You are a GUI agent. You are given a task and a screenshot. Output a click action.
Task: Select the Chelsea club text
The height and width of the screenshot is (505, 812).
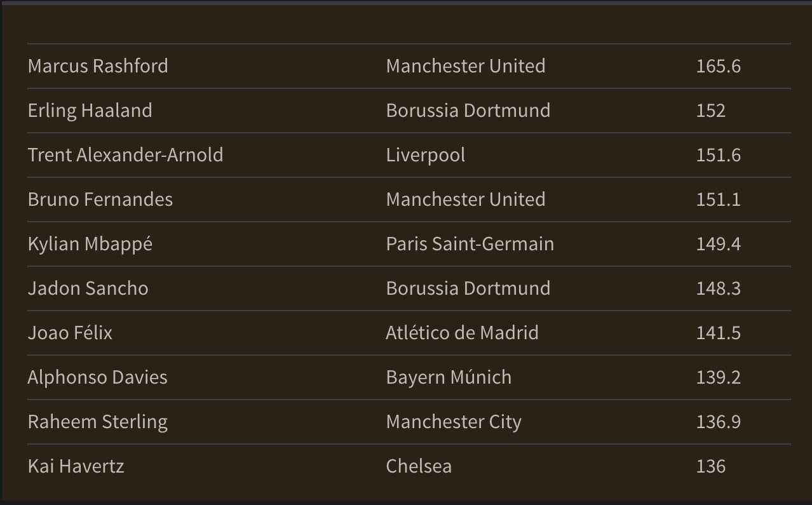click(x=419, y=466)
